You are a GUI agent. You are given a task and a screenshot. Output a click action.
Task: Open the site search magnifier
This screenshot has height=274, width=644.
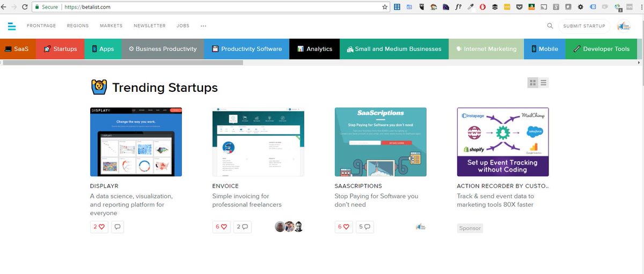click(550, 26)
